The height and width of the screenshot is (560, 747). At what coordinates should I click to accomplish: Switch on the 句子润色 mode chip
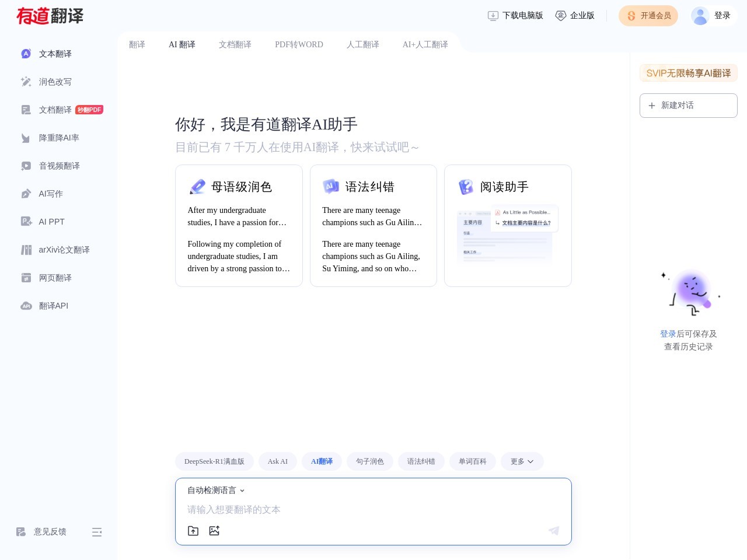click(x=369, y=461)
